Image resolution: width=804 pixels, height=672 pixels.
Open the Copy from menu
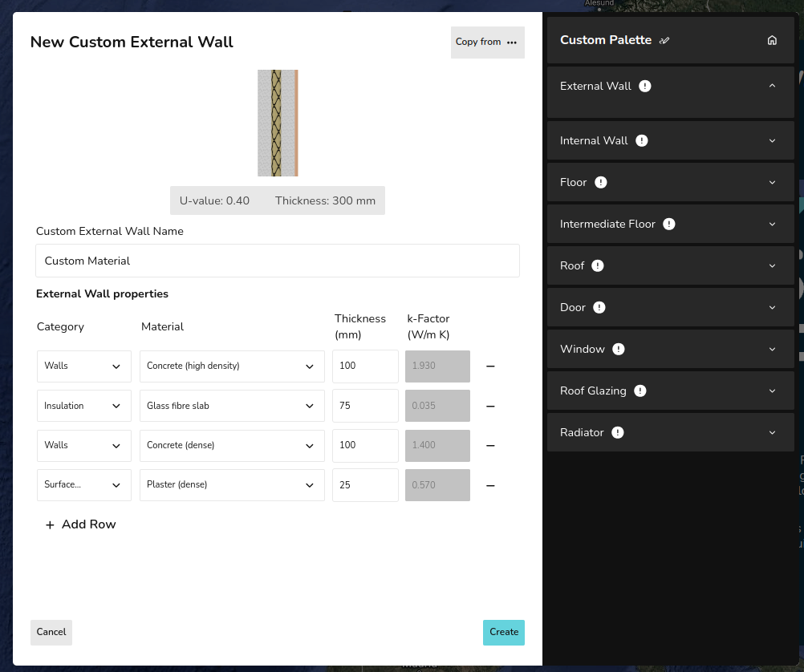pos(487,43)
